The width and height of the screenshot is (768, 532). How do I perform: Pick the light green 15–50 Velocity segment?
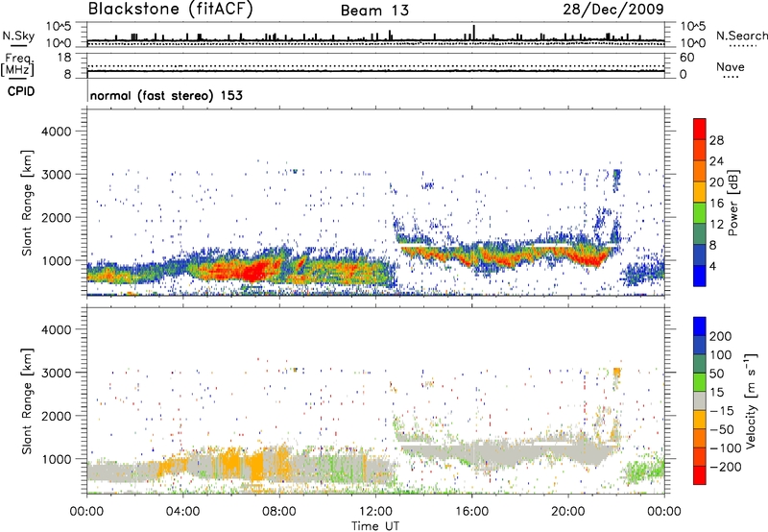pyautogui.click(x=700, y=382)
